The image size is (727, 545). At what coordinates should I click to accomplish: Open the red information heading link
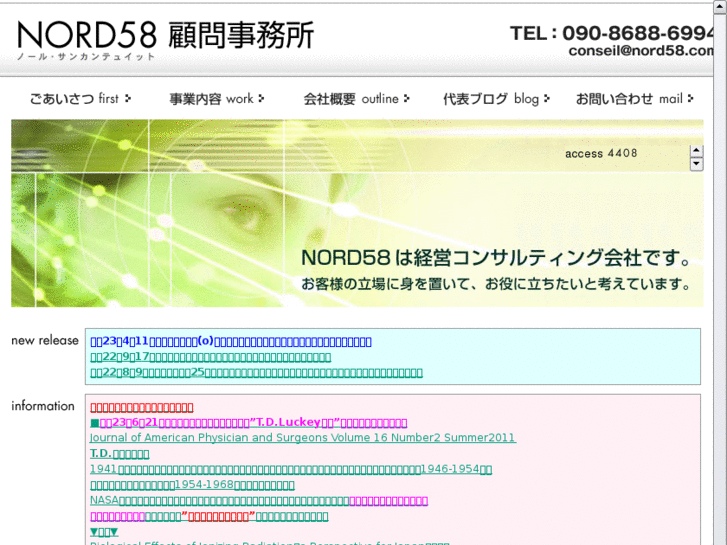pos(141,407)
